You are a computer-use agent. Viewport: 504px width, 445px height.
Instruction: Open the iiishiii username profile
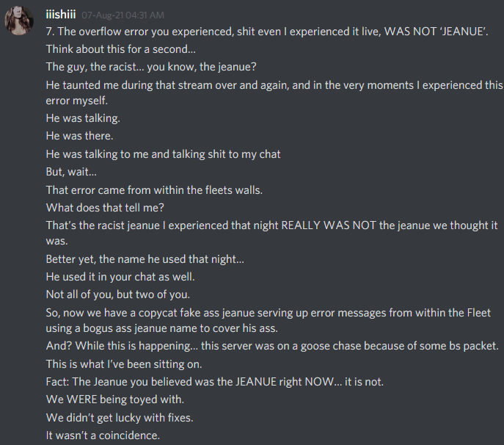coord(60,15)
